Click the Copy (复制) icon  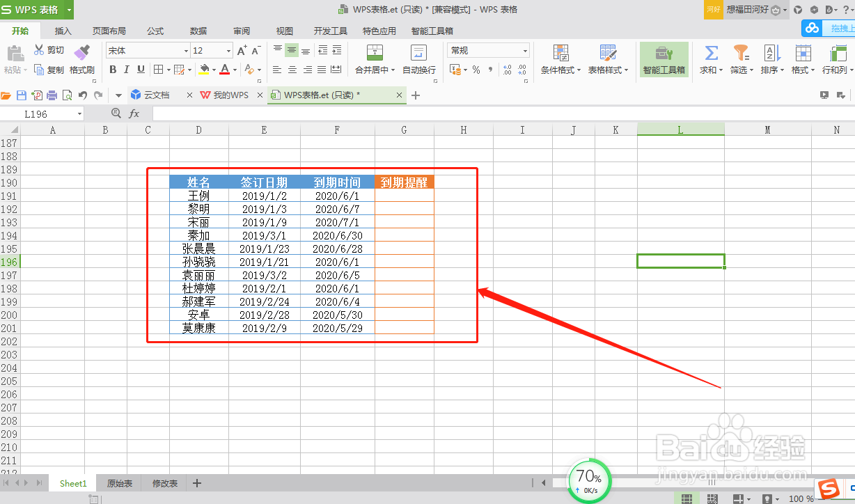coord(39,70)
